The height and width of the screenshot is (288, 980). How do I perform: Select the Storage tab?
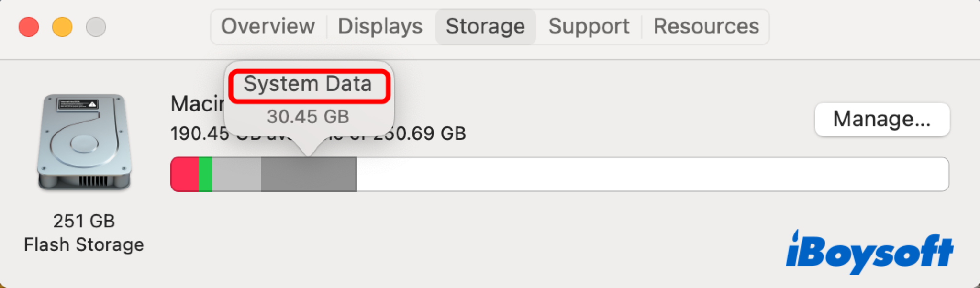pos(485,26)
